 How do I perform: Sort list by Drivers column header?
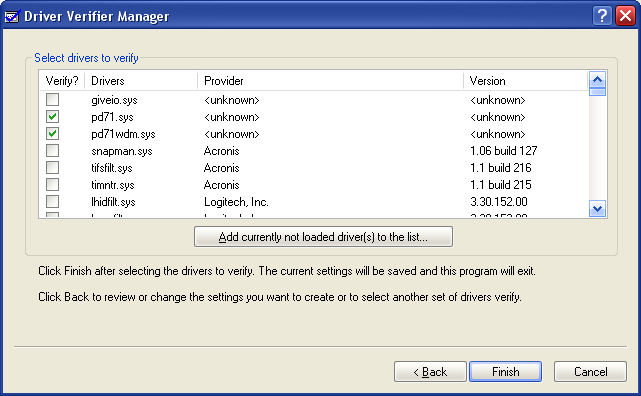click(141, 81)
